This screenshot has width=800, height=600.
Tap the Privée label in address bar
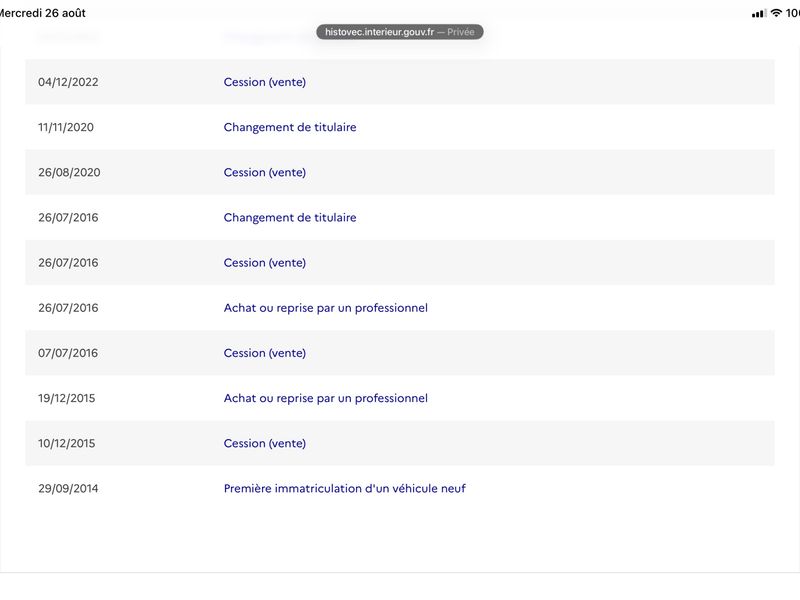tap(461, 32)
